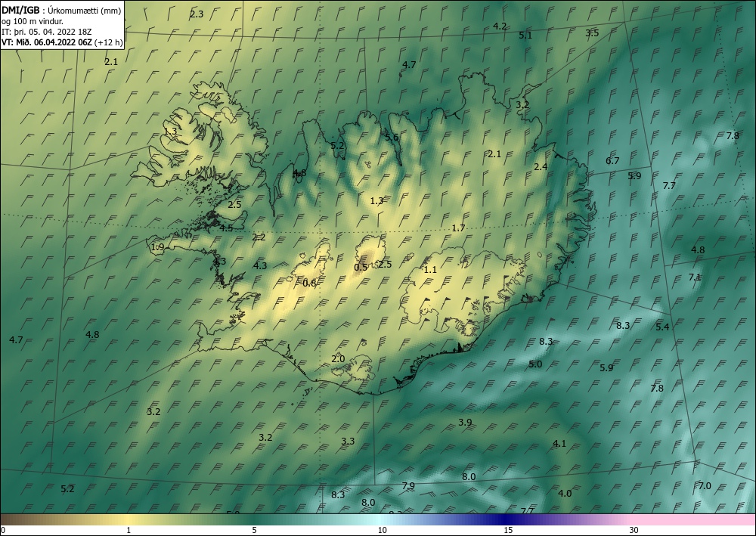Click the 2.3 precipitation value
Viewport: 756px width, 536px height.
click(197, 14)
